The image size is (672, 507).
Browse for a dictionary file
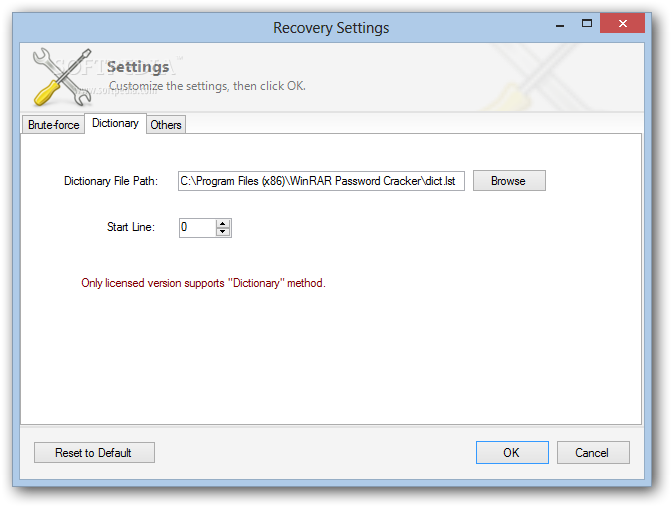pos(509,181)
